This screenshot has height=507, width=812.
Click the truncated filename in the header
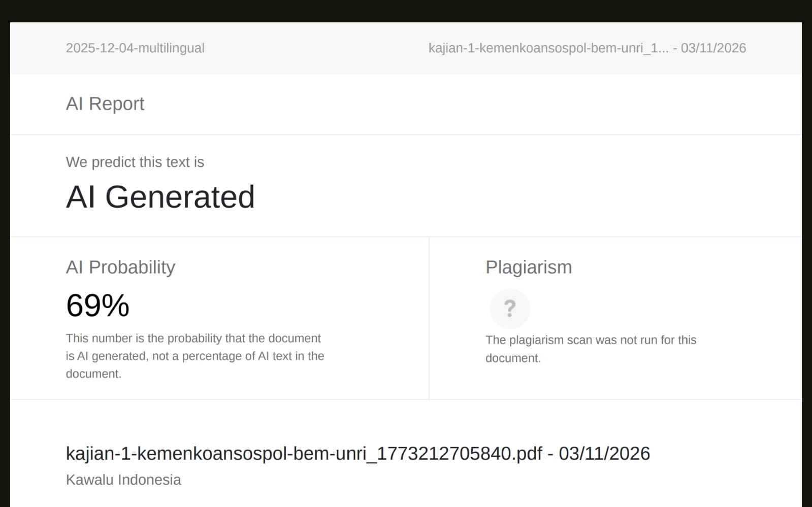point(548,48)
